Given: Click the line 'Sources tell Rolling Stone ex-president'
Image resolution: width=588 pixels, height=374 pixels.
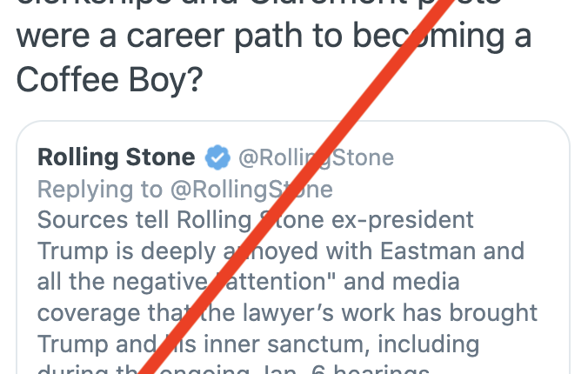Looking at the screenshot, I should click(x=256, y=219).
